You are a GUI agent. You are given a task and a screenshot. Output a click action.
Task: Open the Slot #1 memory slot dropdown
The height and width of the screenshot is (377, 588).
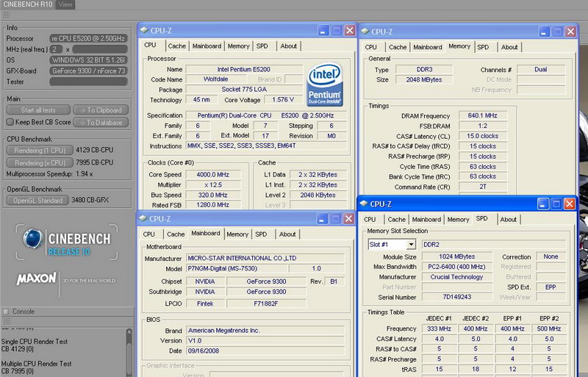[x=412, y=245]
